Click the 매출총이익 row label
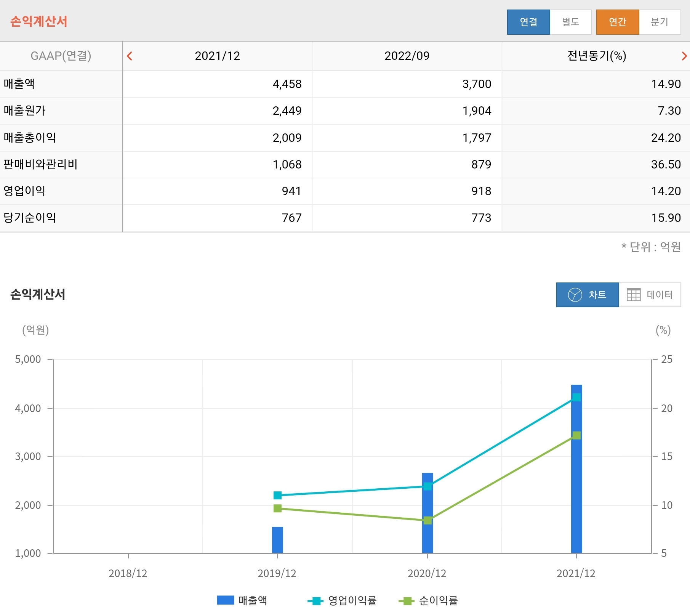This screenshot has height=616, width=690. click(x=30, y=138)
